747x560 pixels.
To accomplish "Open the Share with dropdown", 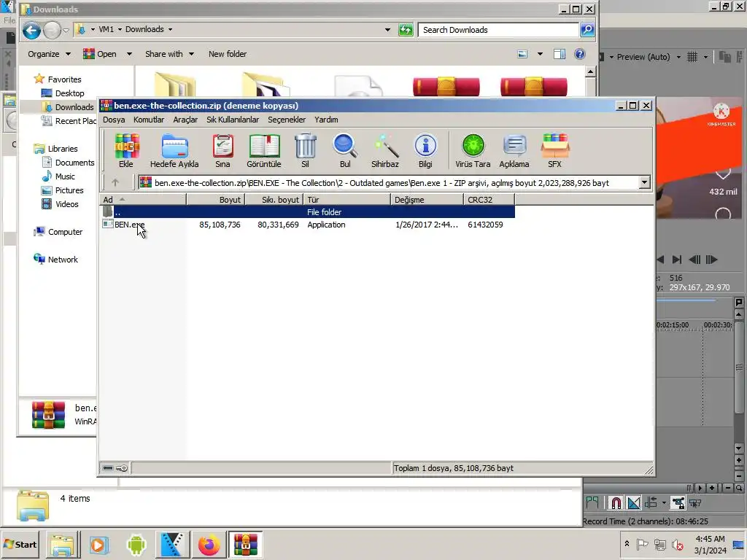I will pyautogui.click(x=169, y=54).
